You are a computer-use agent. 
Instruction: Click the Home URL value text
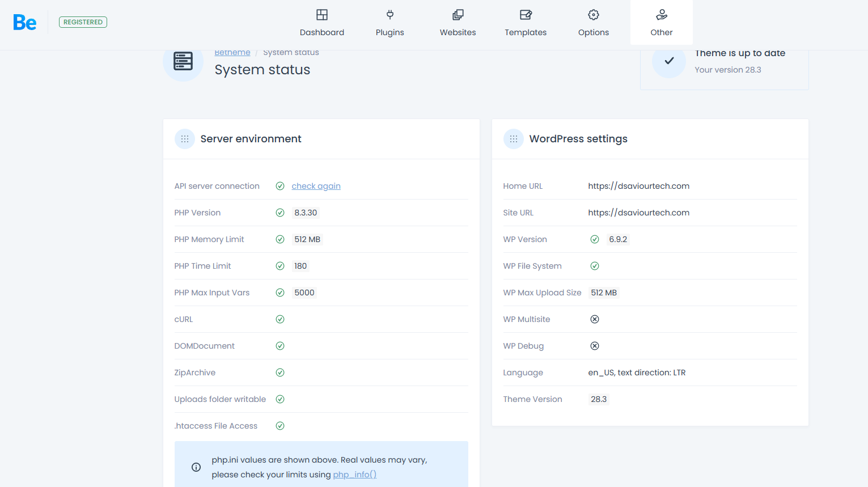click(x=638, y=186)
